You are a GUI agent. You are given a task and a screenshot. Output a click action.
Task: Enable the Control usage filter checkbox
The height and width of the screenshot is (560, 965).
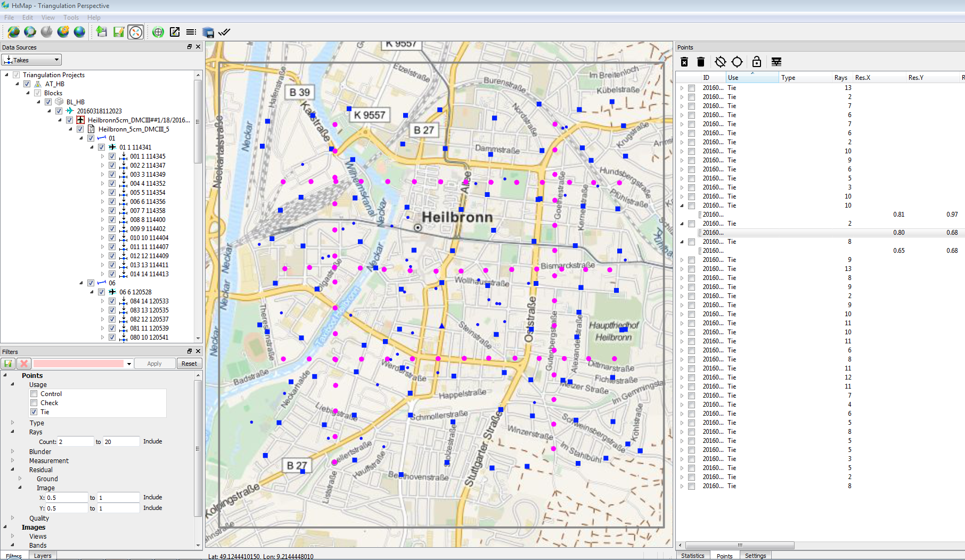click(34, 394)
